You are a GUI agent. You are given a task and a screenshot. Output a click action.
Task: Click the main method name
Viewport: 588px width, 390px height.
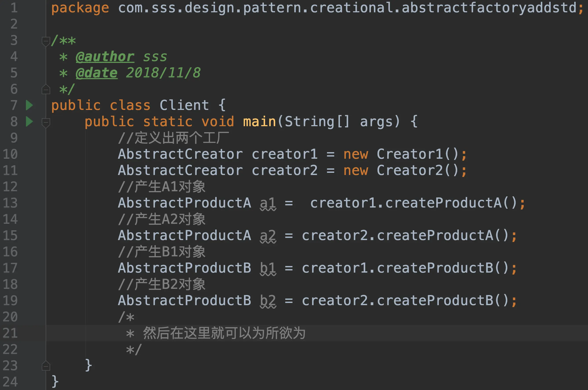259,122
